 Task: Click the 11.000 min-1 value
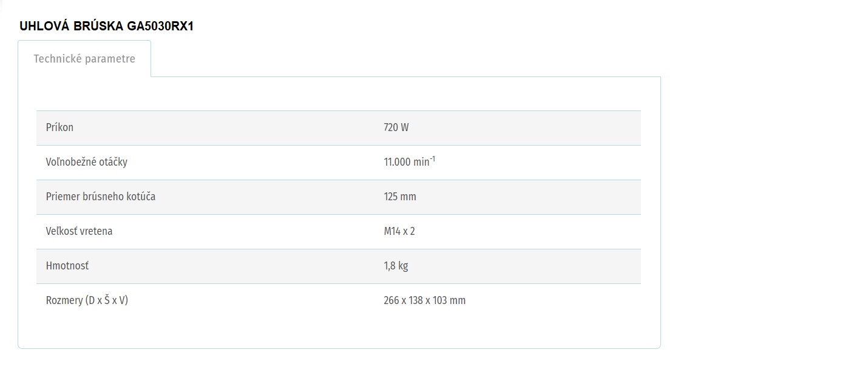click(x=410, y=162)
